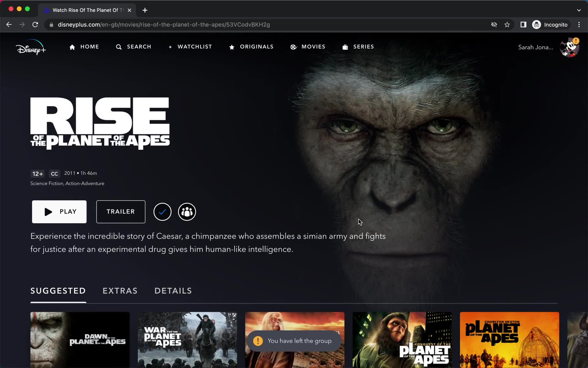Click the browser back arrow
Screen dimensions: 588x368
pos(9,25)
